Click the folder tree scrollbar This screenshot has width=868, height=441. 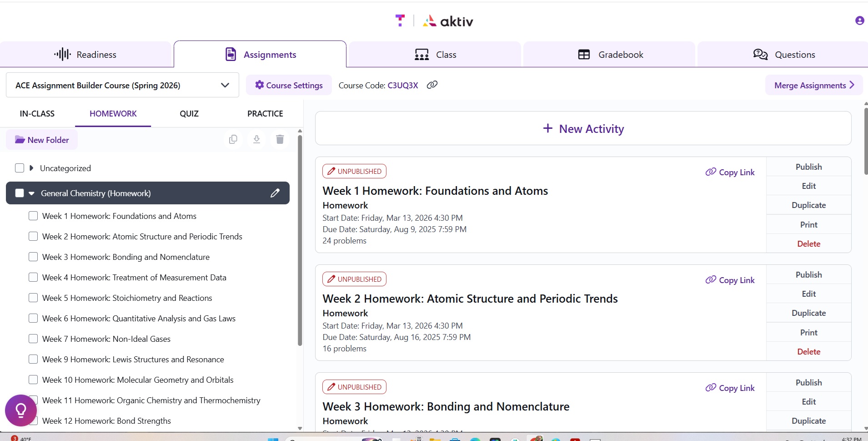point(300,240)
